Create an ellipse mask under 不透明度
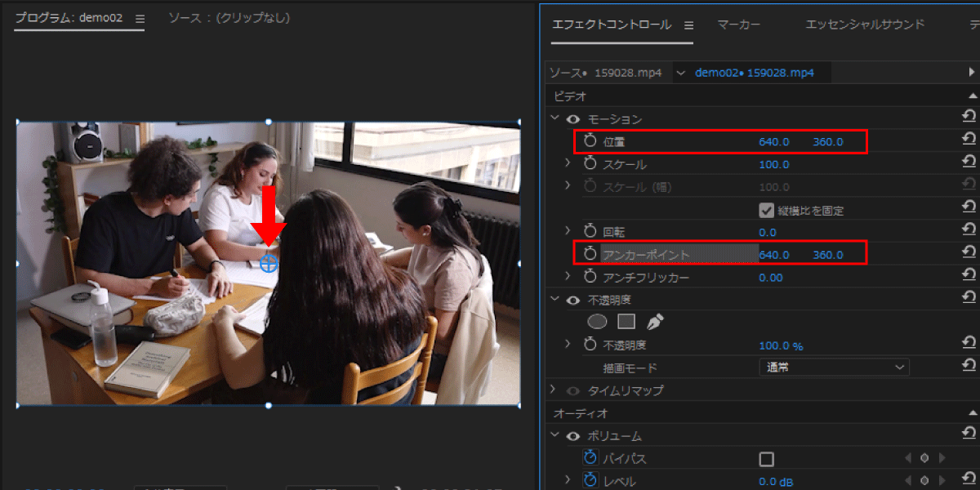This screenshot has height=490, width=980. tap(597, 322)
